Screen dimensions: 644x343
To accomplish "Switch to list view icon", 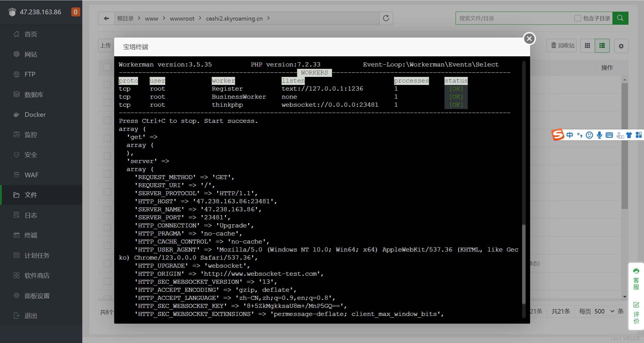I will [602, 46].
